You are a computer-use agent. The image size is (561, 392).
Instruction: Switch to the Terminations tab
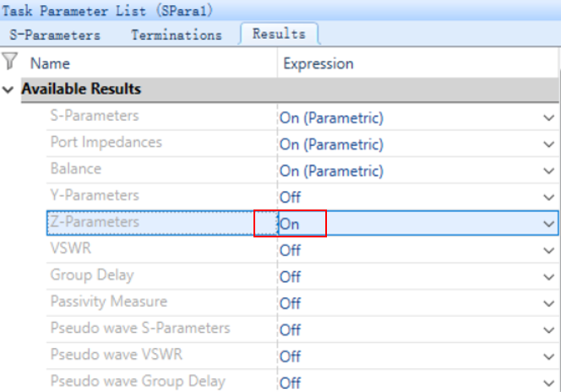pyautogui.click(x=177, y=35)
